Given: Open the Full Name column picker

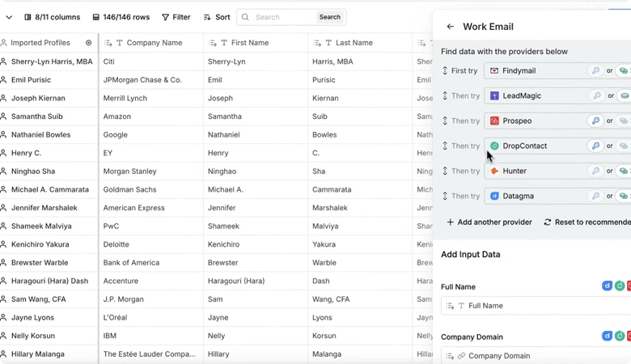Looking at the screenshot, I should (536, 306).
